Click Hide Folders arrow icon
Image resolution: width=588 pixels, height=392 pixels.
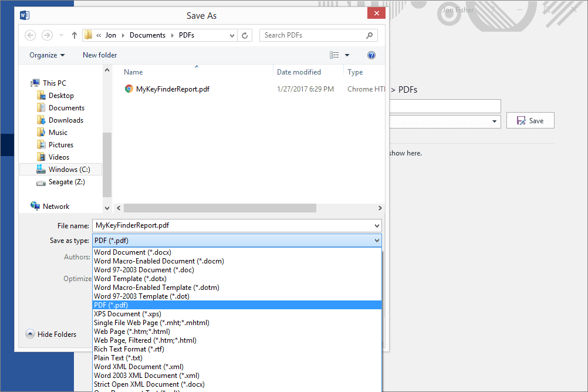click(x=30, y=334)
